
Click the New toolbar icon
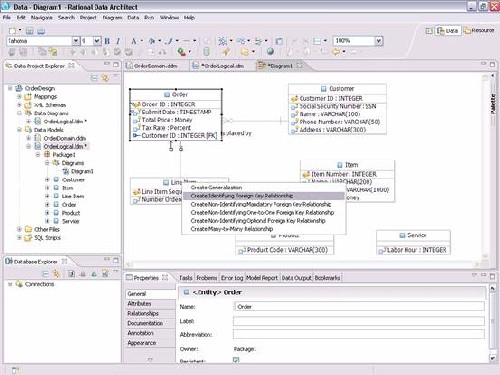click(x=12, y=31)
